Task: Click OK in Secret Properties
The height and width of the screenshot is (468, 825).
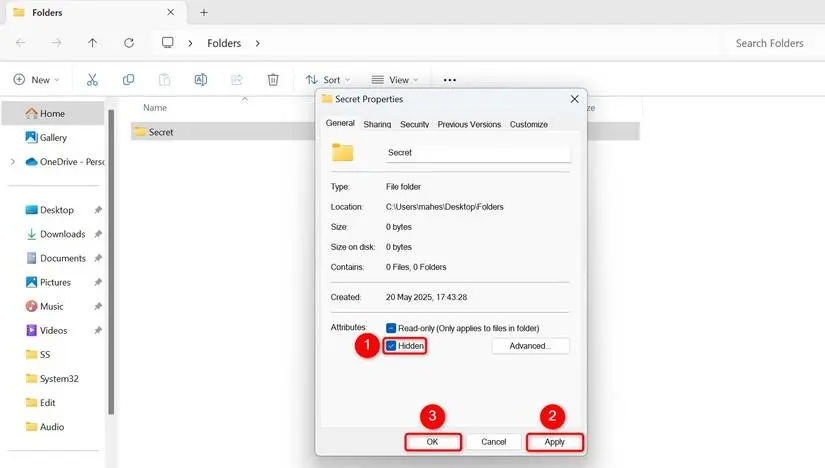Action: pyautogui.click(x=432, y=442)
